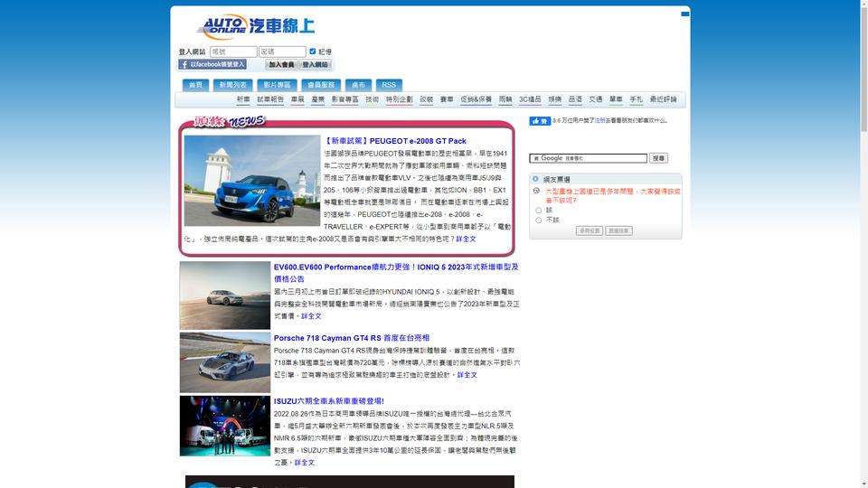
Task: Click the 網友票選 panel header icon
Action: tap(535, 179)
